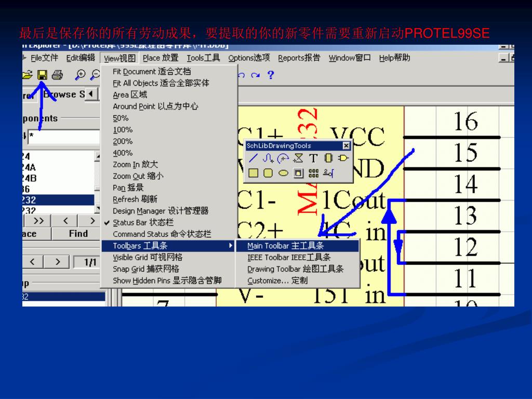The width and height of the screenshot is (532, 399).
Task: Choose Area zoom option
Action: (169, 95)
